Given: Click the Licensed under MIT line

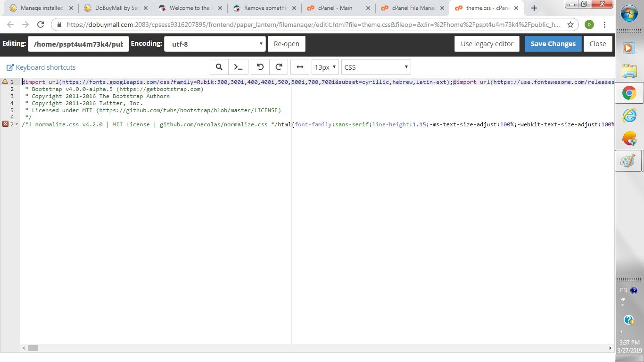Looking at the screenshot, I should coord(153,110).
